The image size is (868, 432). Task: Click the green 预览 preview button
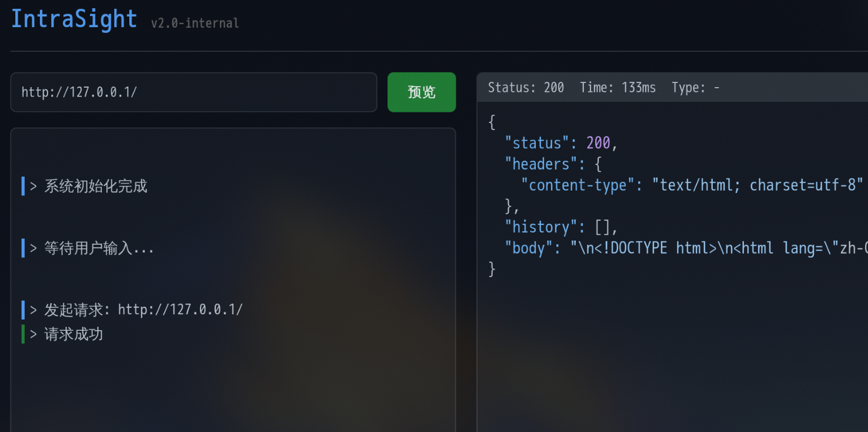pyautogui.click(x=422, y=92)
